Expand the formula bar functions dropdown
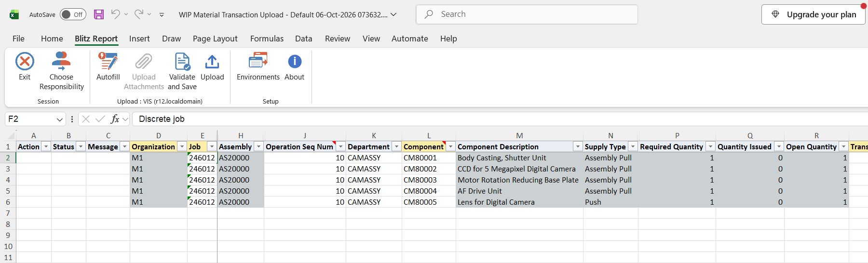The height and width of the screenshot is (263, 868). coord(125,119)
